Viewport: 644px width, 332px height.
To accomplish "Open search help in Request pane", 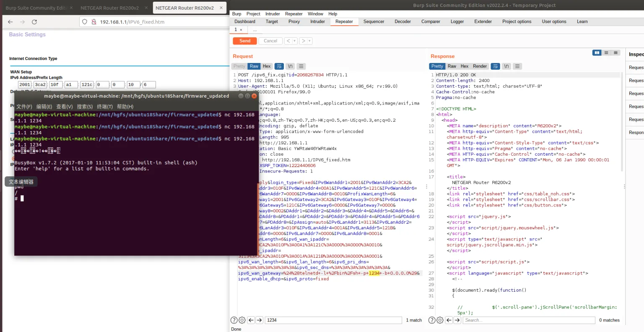I will click(234, 320).
